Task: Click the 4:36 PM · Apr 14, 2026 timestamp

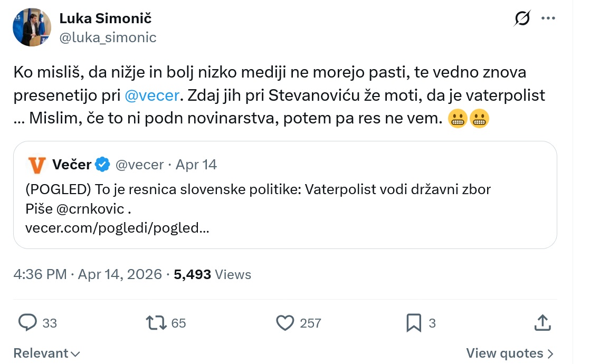Action: [88, 274]
